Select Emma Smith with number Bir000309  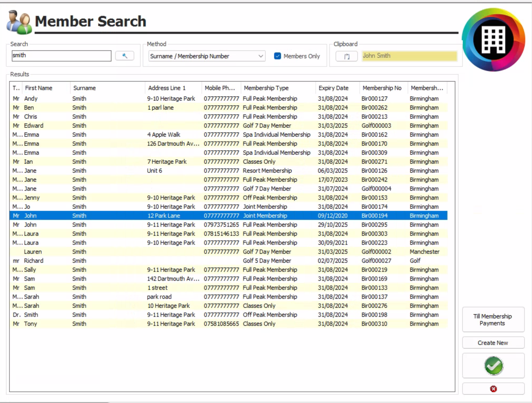point(229,153)
